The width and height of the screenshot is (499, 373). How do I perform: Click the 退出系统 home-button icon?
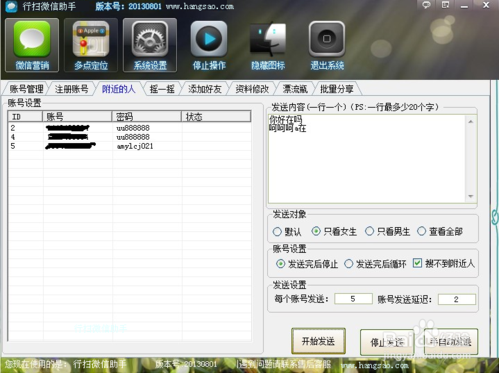coord(327,45)
